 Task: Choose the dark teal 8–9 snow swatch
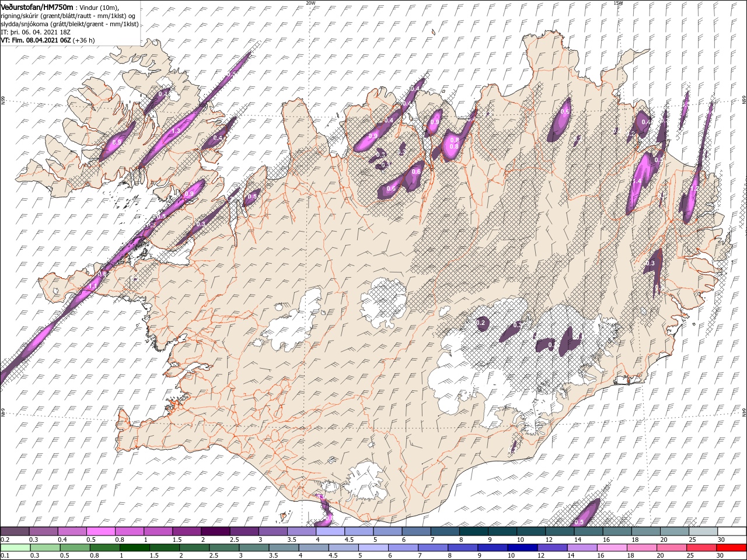click(x=474, y=531)
